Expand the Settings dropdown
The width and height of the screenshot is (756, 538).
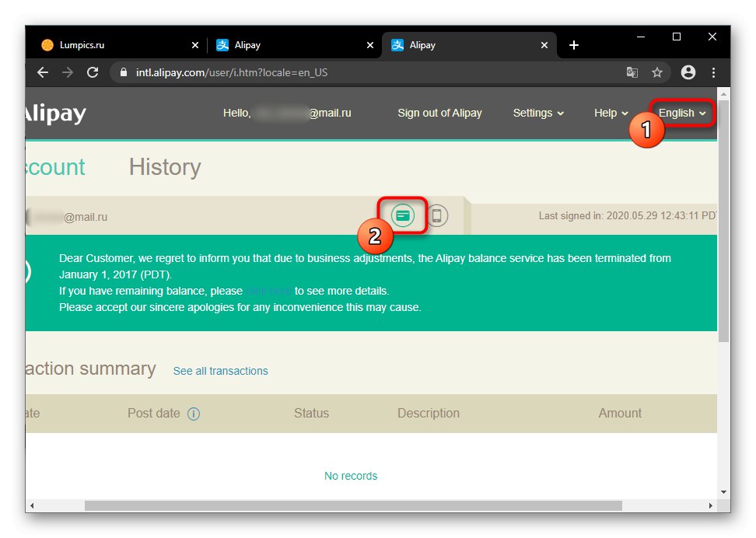pyautogui.click(x=538, y=113)
